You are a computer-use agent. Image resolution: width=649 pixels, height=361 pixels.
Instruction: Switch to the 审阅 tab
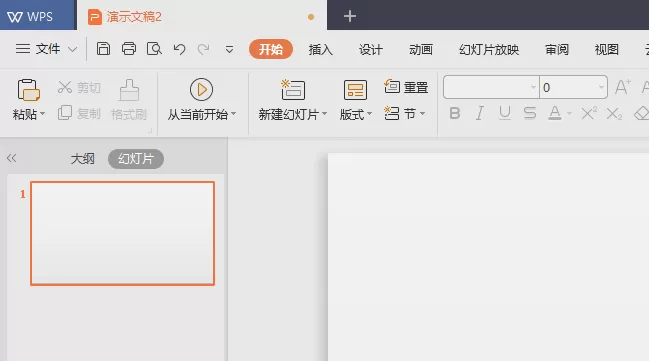(557, 50)
